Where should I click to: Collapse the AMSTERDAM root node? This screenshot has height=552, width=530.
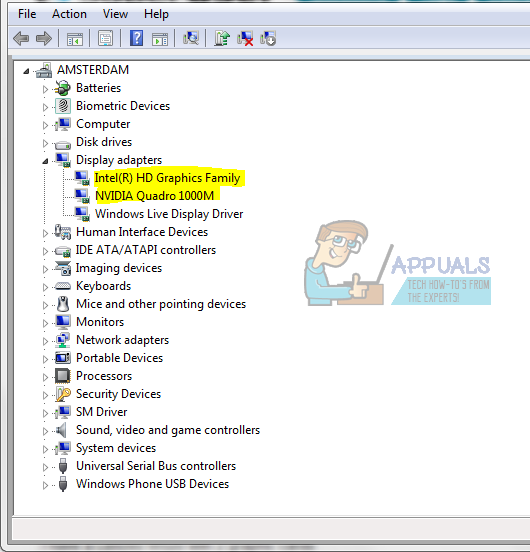(x=26, y=71)
